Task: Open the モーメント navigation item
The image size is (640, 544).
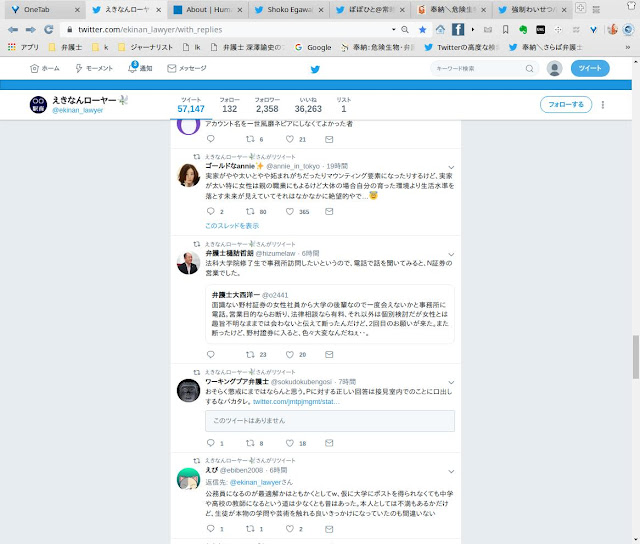Action: coord(94,69)
